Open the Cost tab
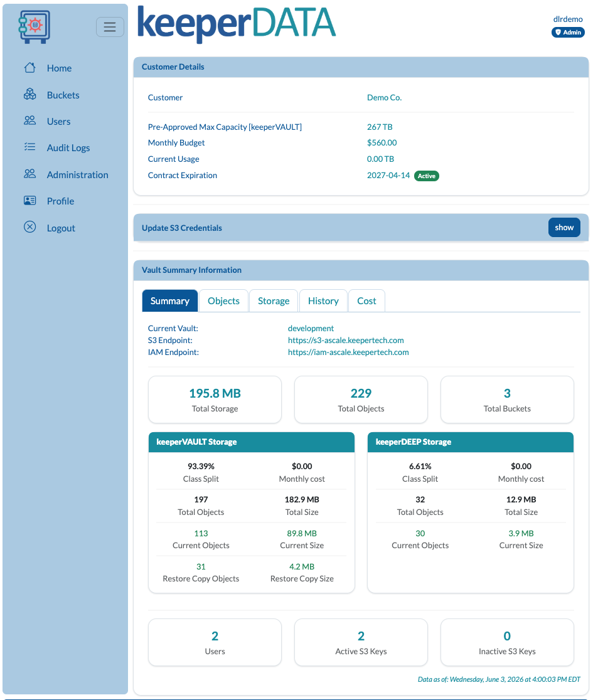 [366, 300]
